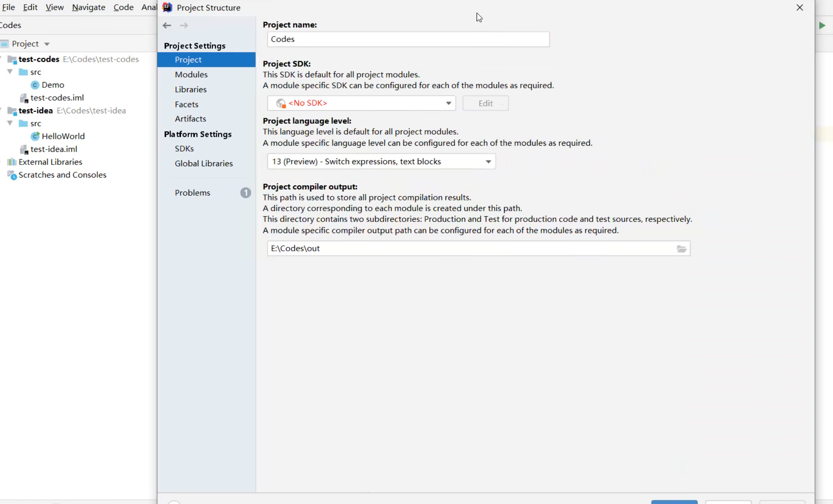Collapse the src folder under test-codes
The width and height of the screenshot is (833, 504).
(10, 72)
